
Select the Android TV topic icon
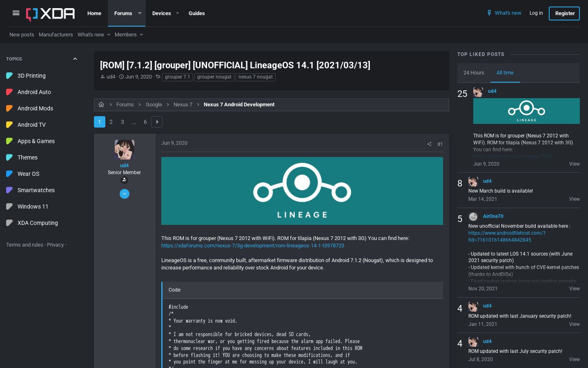[x=10, y=125]
